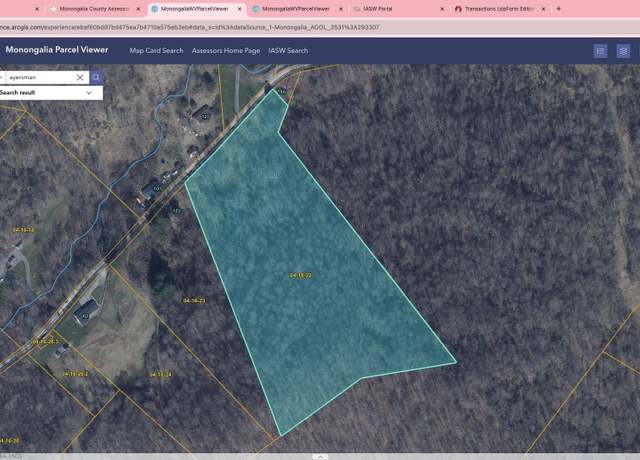Open the legend panel icon
Screen dimensions: 640x460
tap(600, 51)
